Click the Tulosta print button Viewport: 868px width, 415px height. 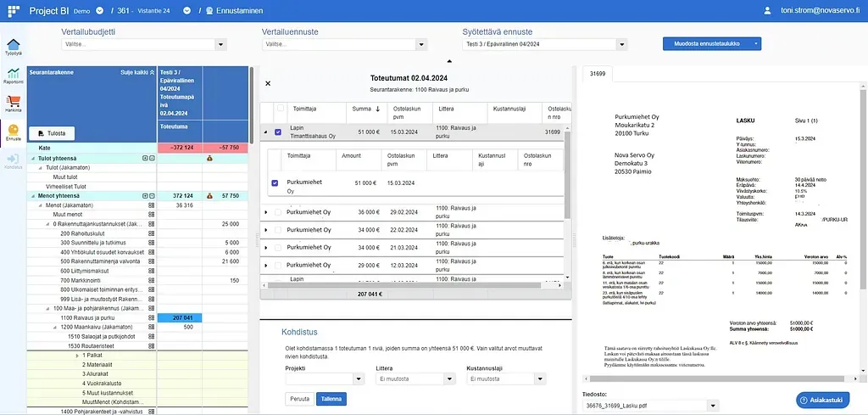pos(52,133)
